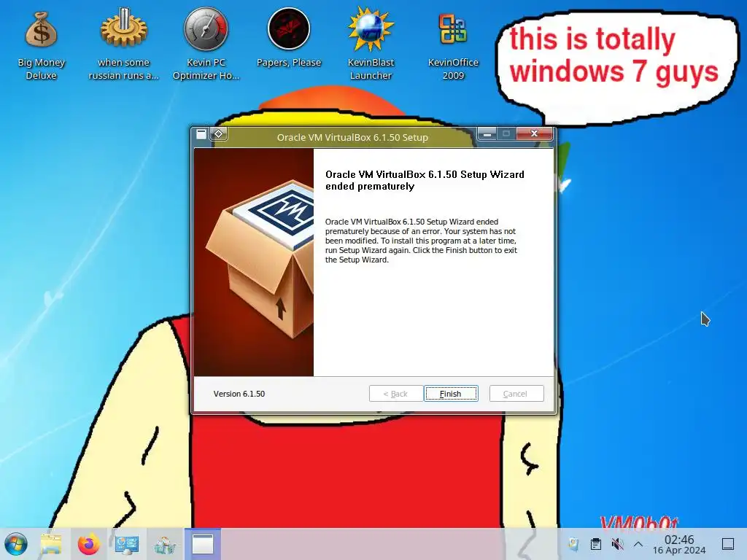This screenshot has height=560, width=747.
Task: Maximize the VirtualBox Setup window
Action: 506,134
